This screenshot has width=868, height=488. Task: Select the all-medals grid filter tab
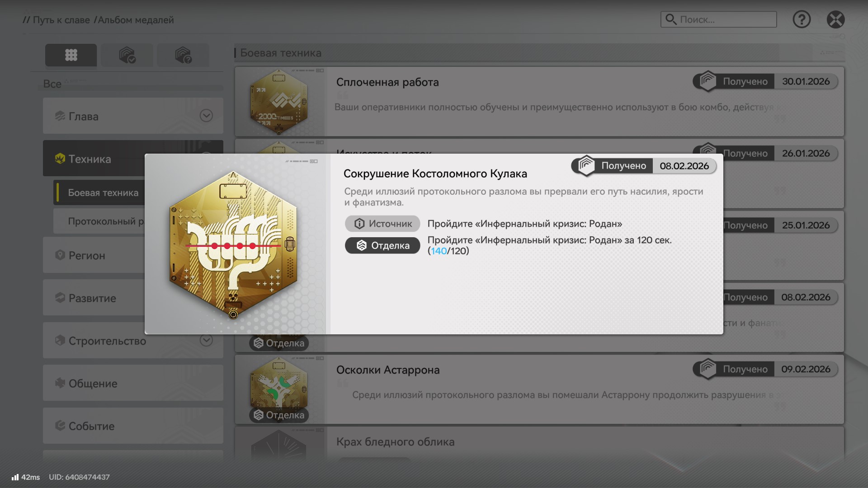click(x=71, y=55)
